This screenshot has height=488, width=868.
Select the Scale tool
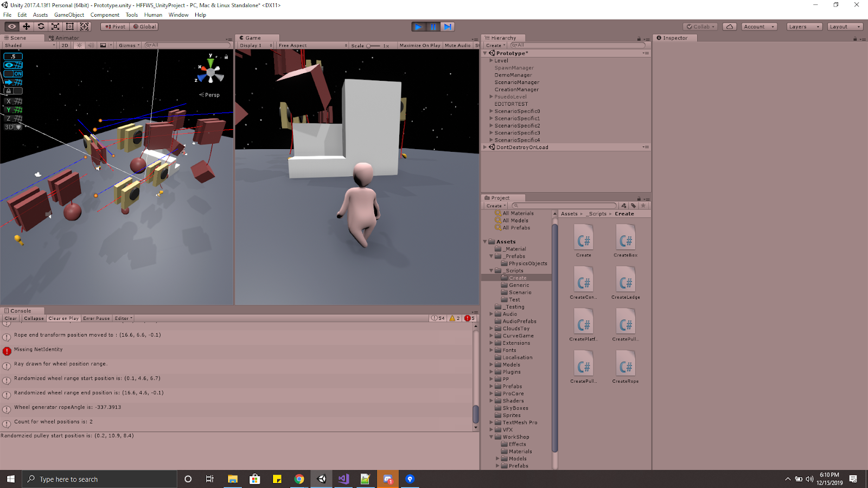55,26
